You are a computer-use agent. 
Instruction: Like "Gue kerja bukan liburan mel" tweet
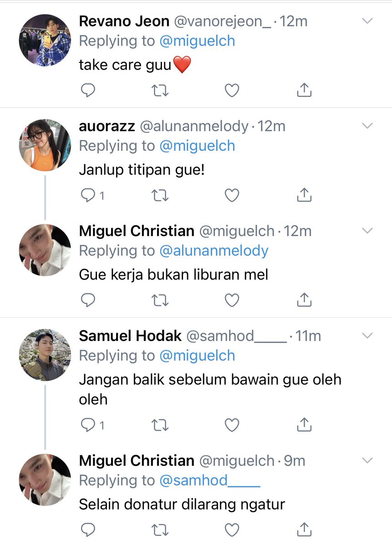tap(232, 300)
